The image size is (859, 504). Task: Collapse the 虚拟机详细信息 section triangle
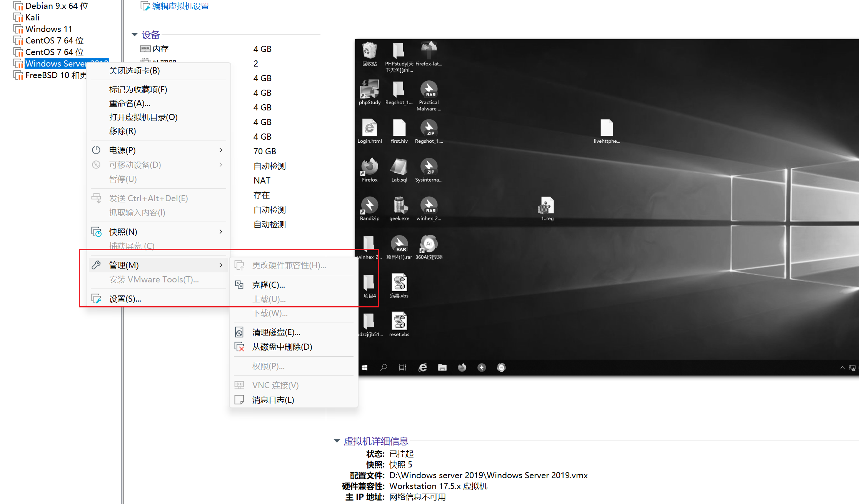pos(337,441)
